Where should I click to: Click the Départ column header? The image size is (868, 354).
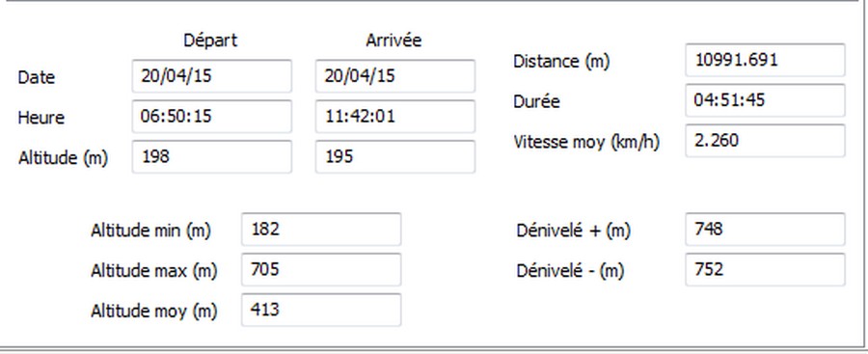[x=210, y=41]
